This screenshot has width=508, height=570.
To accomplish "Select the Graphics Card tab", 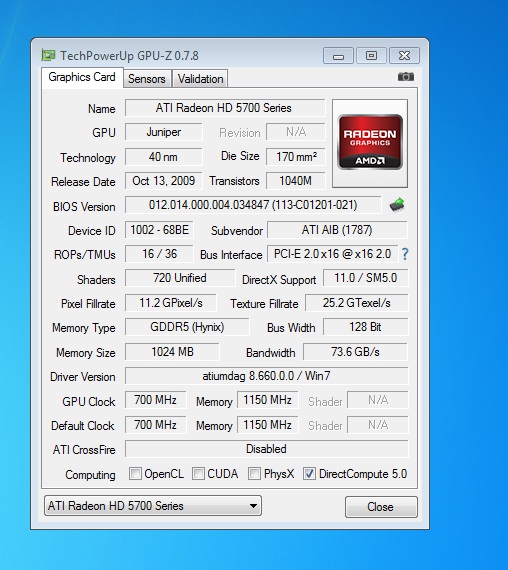I will (x=82, y=77).
